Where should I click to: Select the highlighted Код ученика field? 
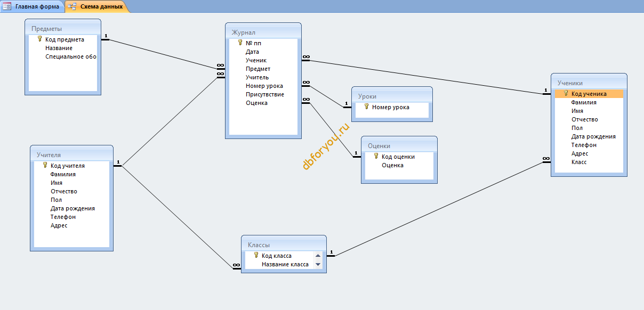pos(589,94)
